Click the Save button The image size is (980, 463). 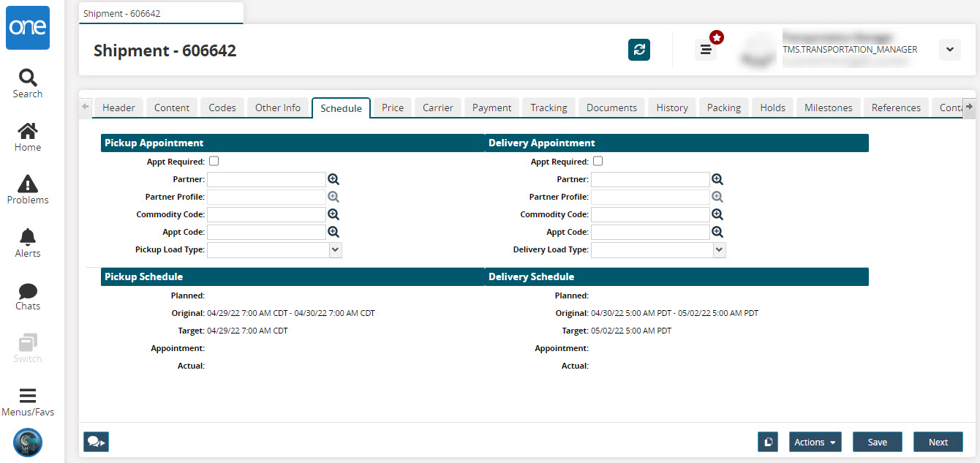[x=877, y=442]
